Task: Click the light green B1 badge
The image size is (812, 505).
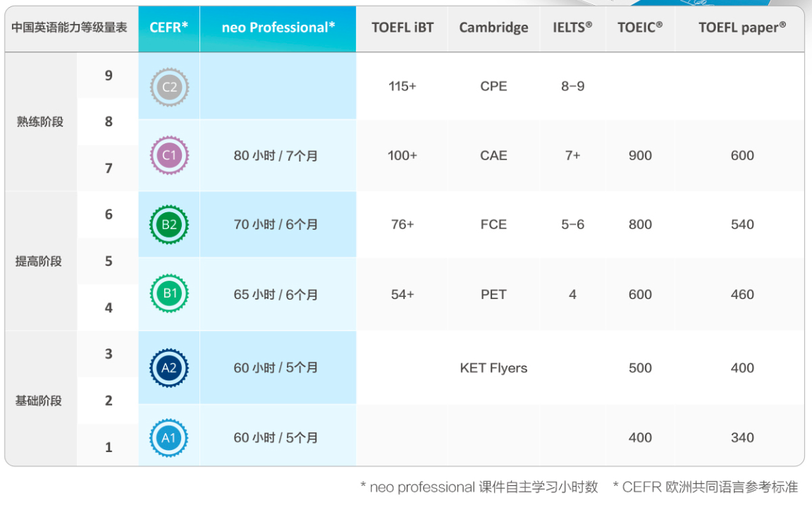Action: click(x=169, y=295)
